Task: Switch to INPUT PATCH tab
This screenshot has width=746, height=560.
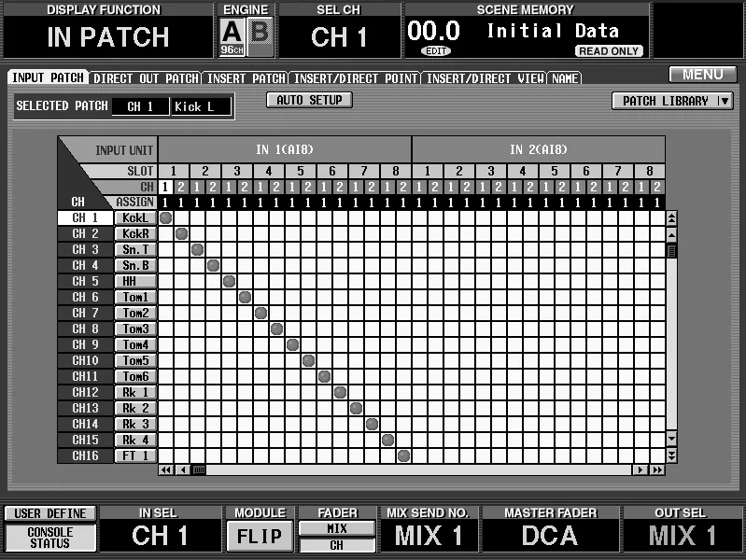Action: (48, 77)
